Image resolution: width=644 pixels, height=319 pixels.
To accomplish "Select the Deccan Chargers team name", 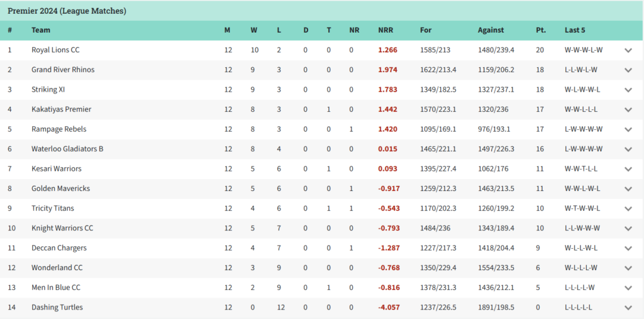I will point(59,248).
